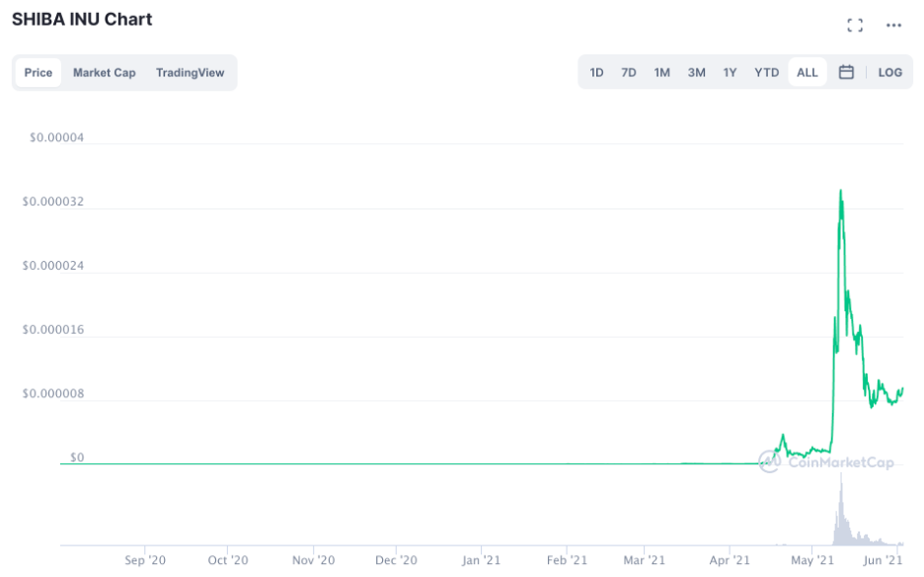Screen dimensions: 924x577
Task: Select the 7D time range
Action: (x=629, y=72)
